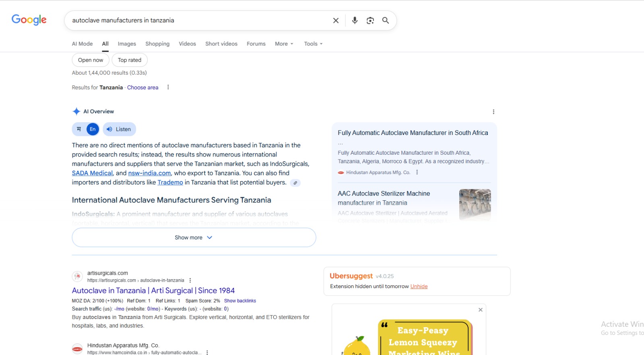
Task: Open the SADA Medical link
Action: click(x=92, y=173)
